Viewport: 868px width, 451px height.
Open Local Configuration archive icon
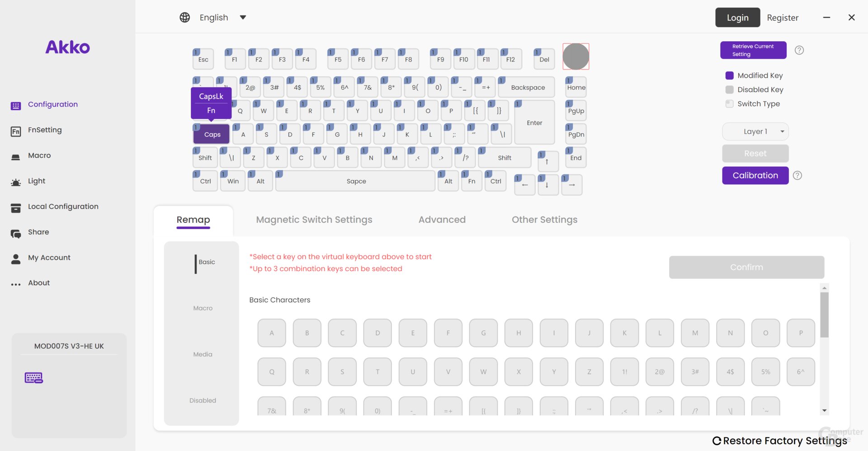(16, 208)
